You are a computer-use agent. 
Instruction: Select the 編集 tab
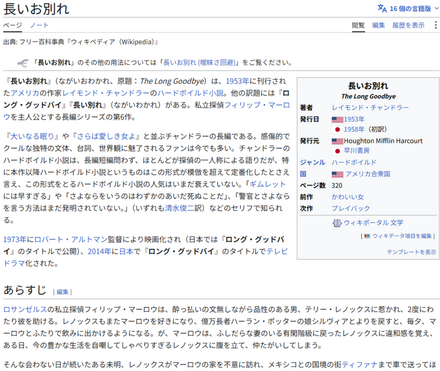378,25
